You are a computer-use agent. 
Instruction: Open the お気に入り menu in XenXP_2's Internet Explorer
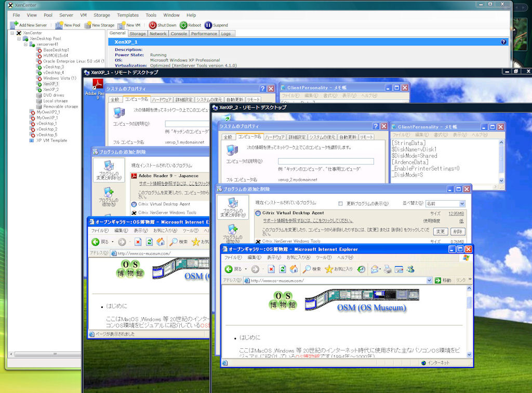298,258
